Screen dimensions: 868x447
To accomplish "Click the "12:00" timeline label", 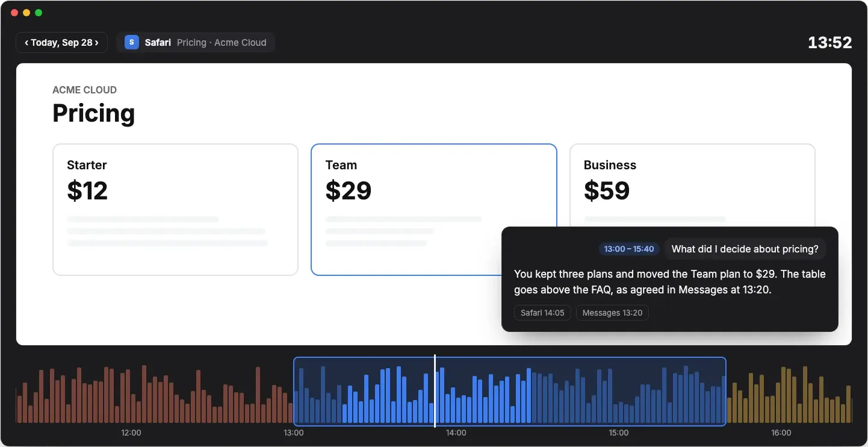I will [131, 433].
